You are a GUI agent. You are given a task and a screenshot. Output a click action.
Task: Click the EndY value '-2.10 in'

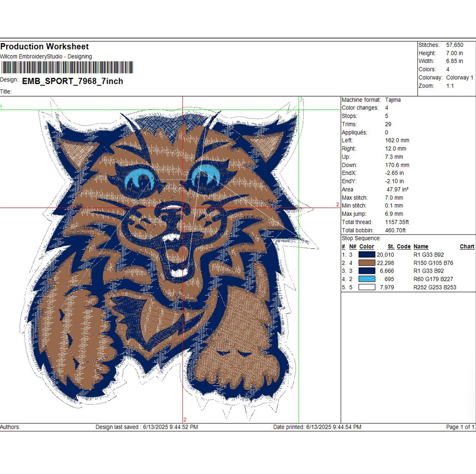pyautogui.click(x=394, y=181)
